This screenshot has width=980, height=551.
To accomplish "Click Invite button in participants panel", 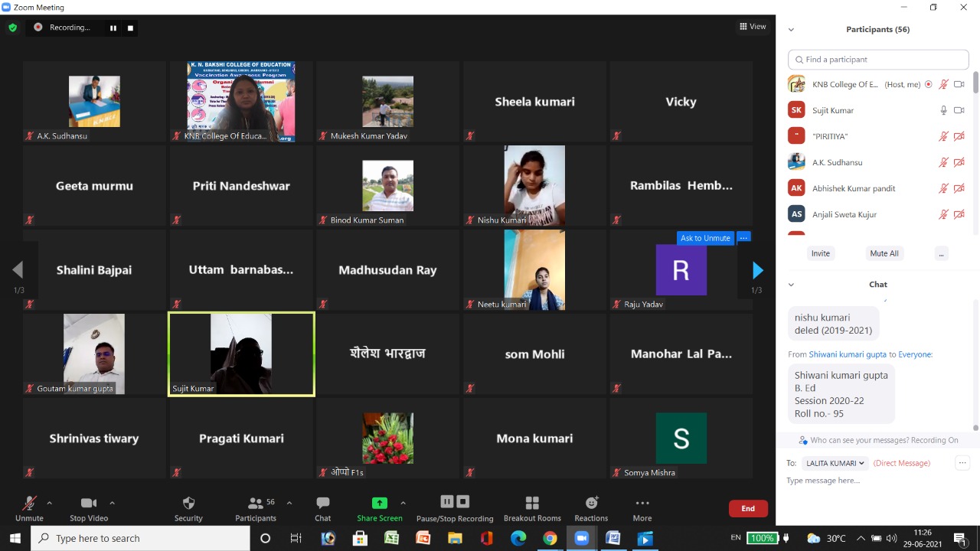I will pos(821,253).
